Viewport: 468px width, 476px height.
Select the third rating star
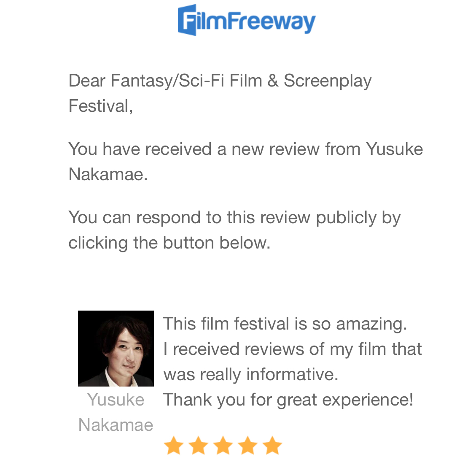click(223, 446)
